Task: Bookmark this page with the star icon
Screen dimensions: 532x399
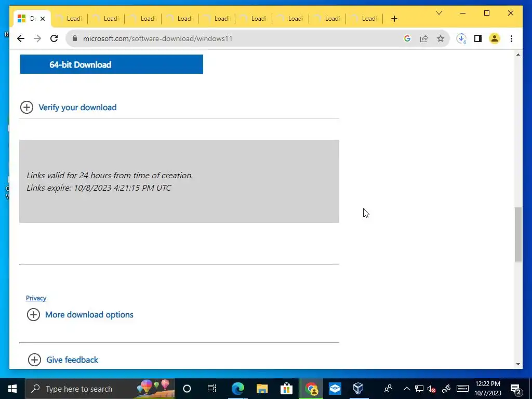Action: click(441, 38)
